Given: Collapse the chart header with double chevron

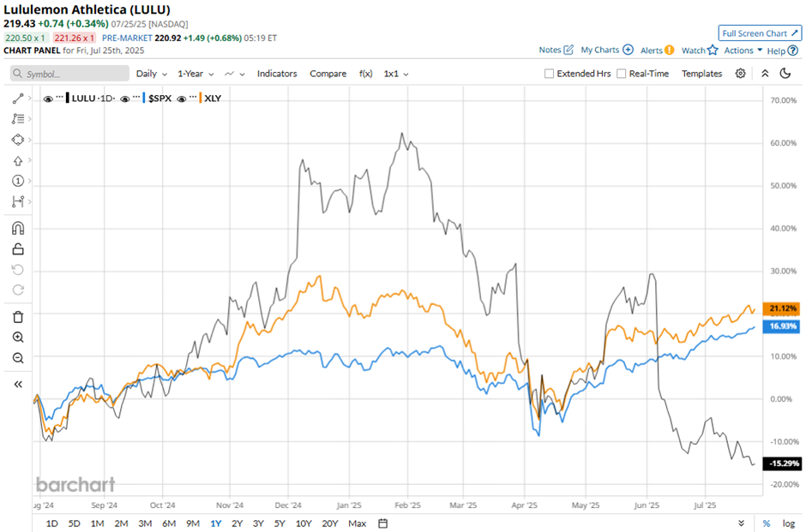Looking at the screenshot, I should tap(765, 74).
